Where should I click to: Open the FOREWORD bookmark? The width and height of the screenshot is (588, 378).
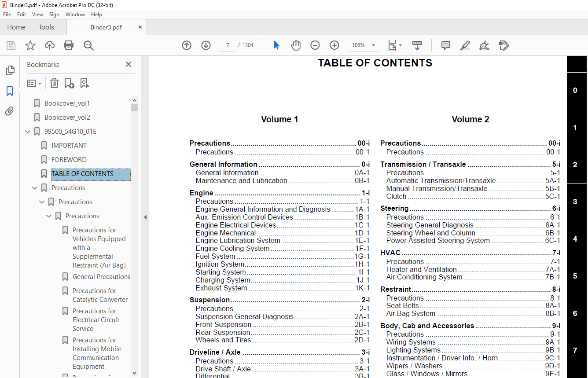[x=69, y=160]
